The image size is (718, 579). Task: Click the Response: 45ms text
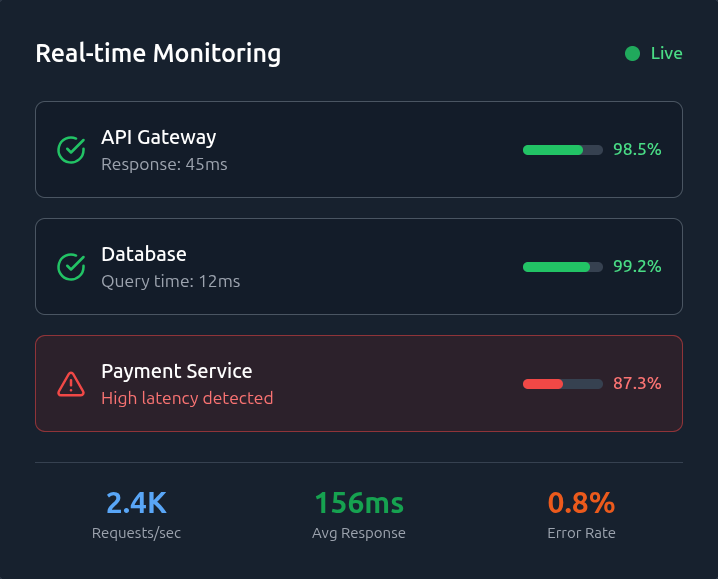coord(164,164)
